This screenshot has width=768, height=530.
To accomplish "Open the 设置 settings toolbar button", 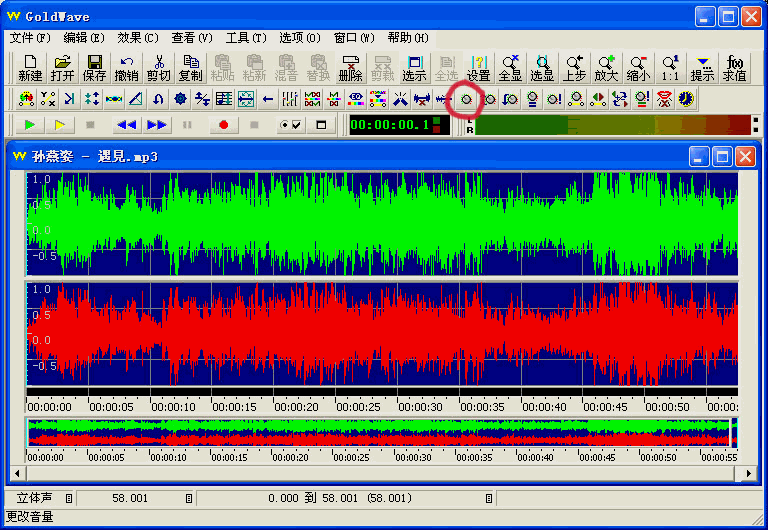I will [479, 68].
